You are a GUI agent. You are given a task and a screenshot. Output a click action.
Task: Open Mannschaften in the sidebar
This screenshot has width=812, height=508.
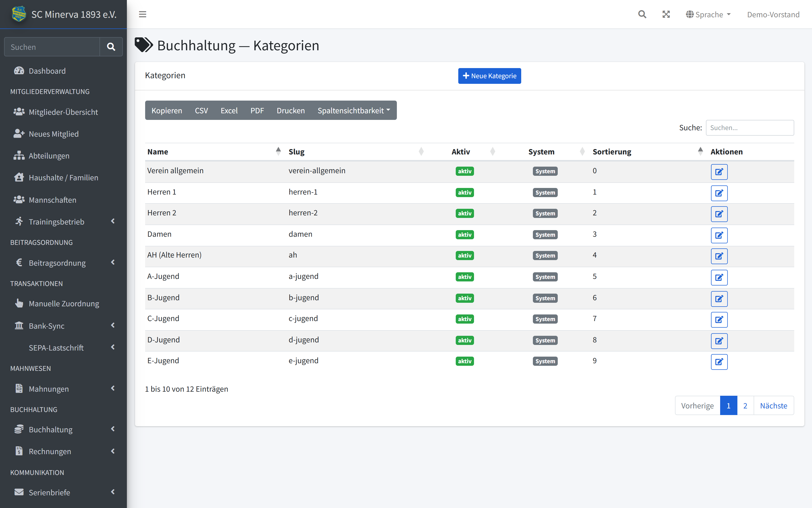coord(63,200)
